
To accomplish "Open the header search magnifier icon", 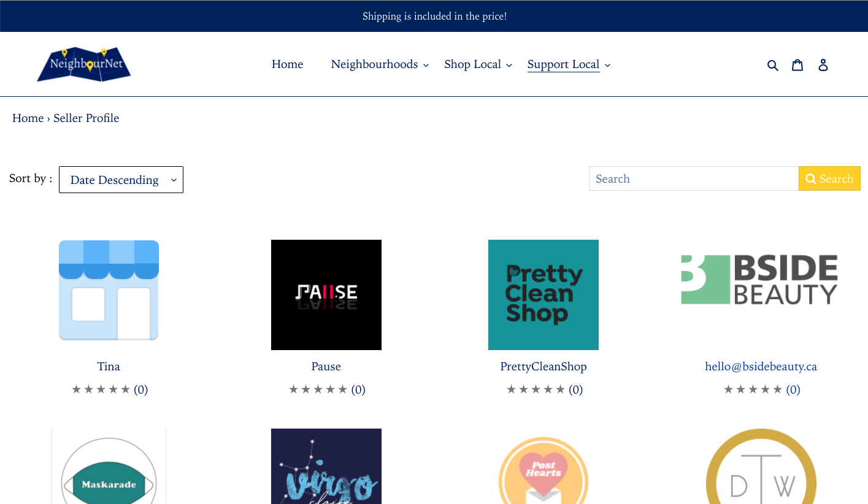I will tap(772, 65).
